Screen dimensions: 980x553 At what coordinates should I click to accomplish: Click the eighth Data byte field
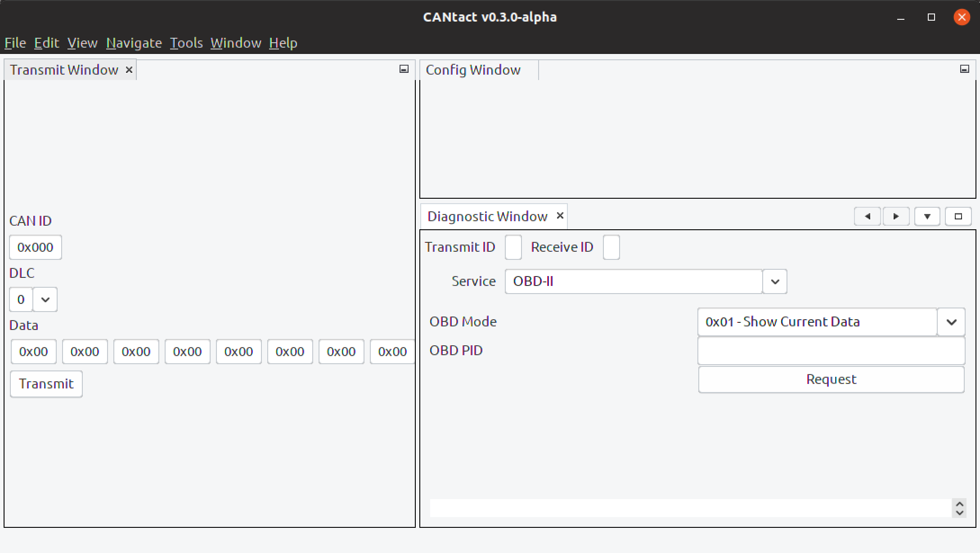[x=392, y=352]
